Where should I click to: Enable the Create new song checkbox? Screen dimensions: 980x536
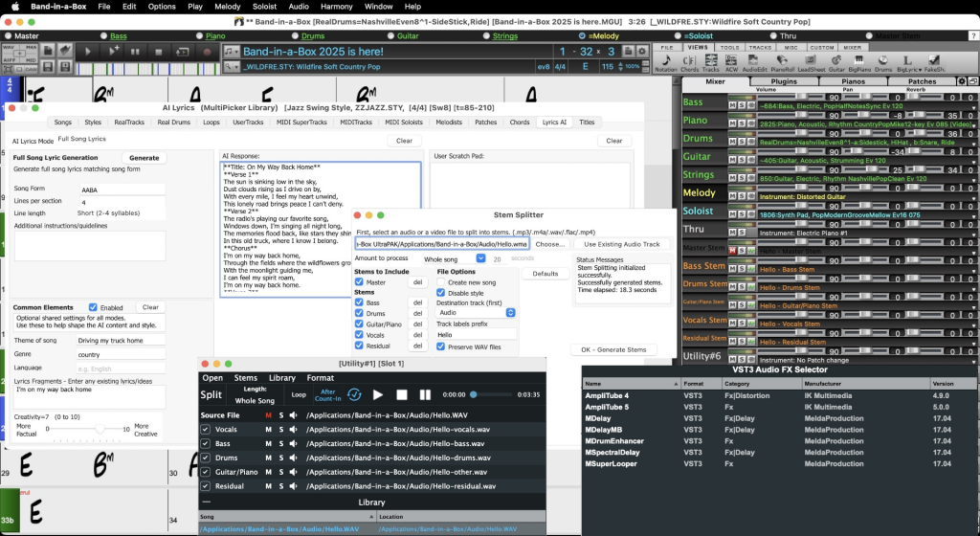click(441, 282)
